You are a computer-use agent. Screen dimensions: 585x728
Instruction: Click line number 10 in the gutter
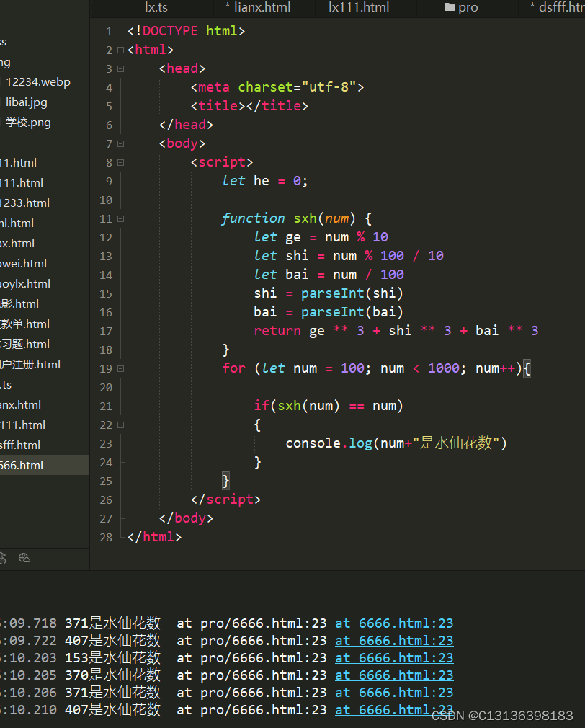[x=106, y=200]
